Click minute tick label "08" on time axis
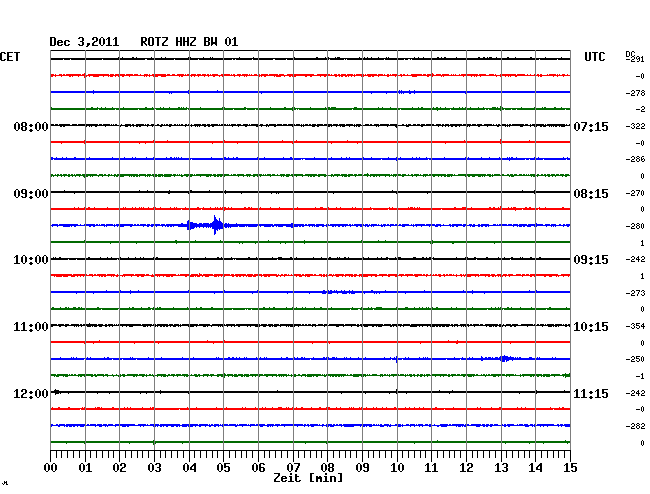Screen dimensions: 650x494 [x=327, y=468]
